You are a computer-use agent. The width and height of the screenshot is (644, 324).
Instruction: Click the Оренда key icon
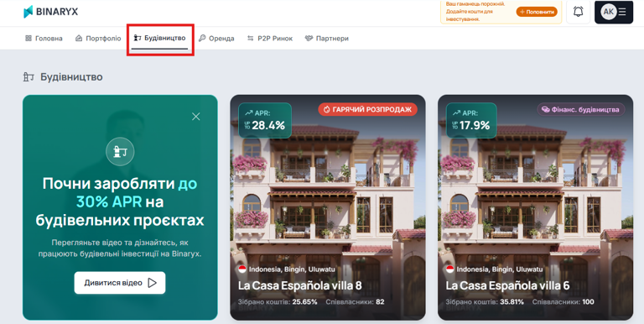click(201, 39)
